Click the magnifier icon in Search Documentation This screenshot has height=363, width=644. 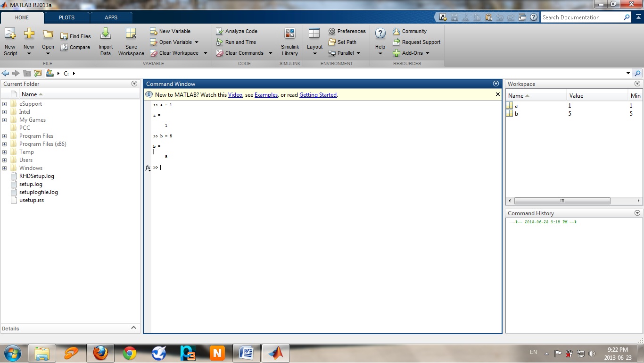(x=627, y=17)
